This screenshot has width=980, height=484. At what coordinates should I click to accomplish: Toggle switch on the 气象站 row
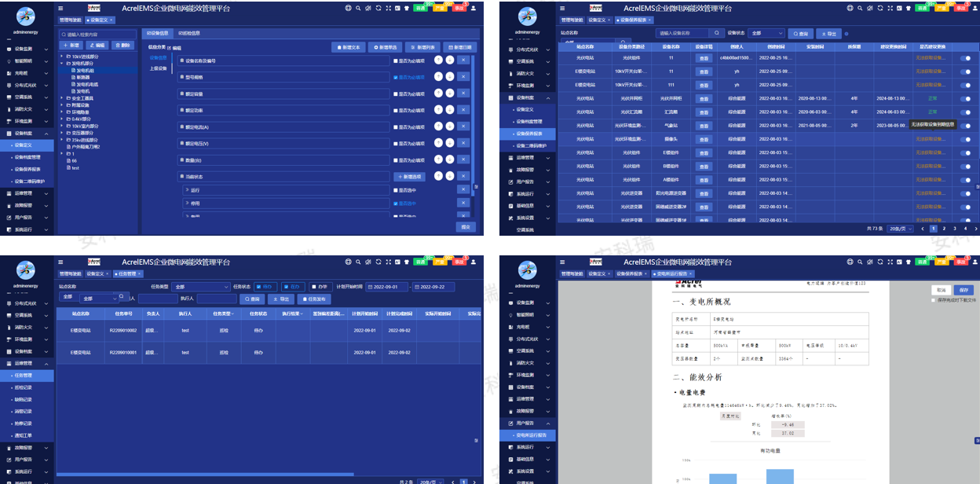pyautogui.click(x=965, y=125)
